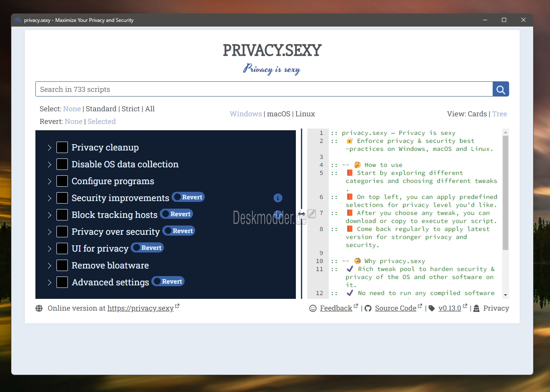
Task: Check the Privacy cleanup checkbox
Action: pos(62,147)
